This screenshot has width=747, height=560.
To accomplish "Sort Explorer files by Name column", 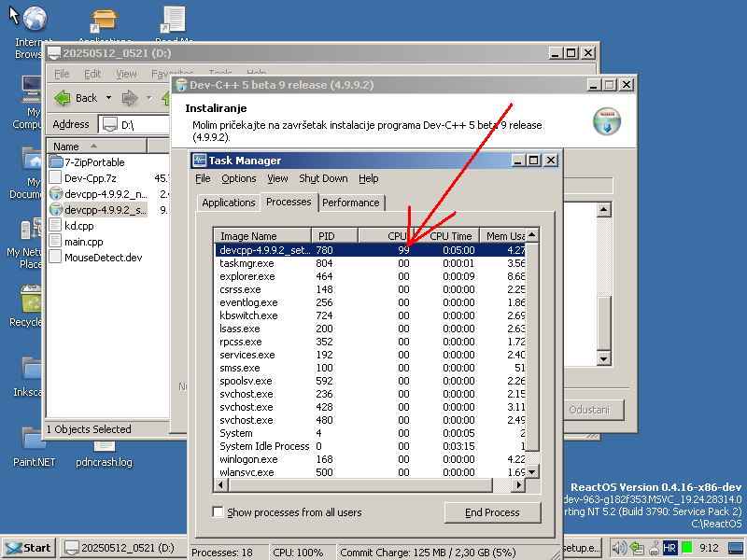I will [x=97, y=147].
